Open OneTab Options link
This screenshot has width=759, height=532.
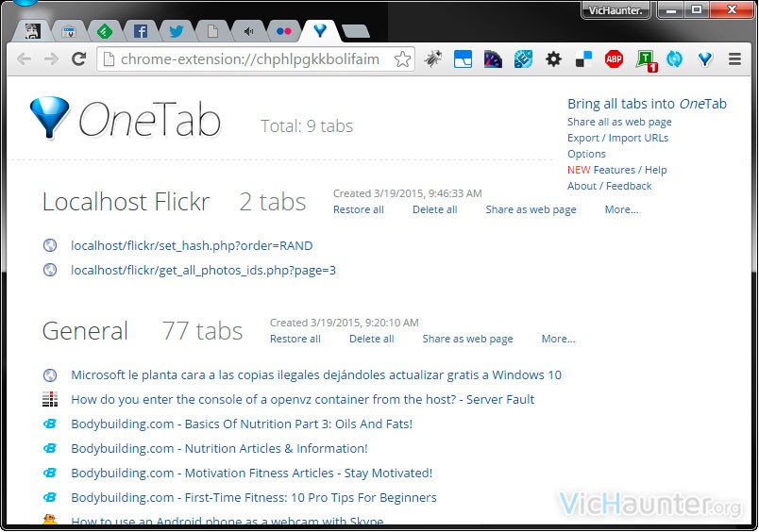coord(586,154)
